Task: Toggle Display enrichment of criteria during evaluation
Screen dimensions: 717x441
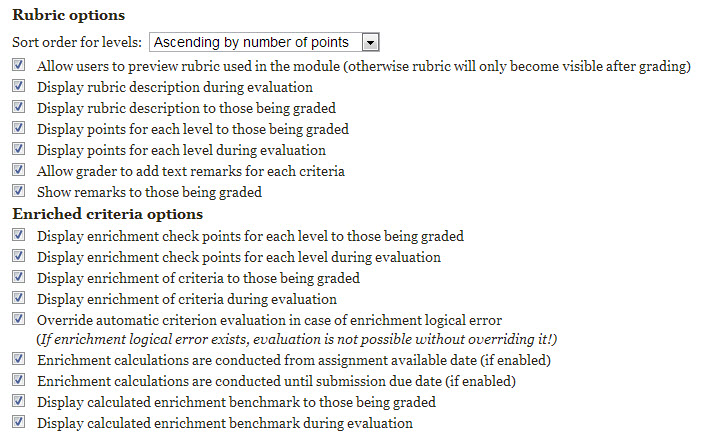Action: 19,299
